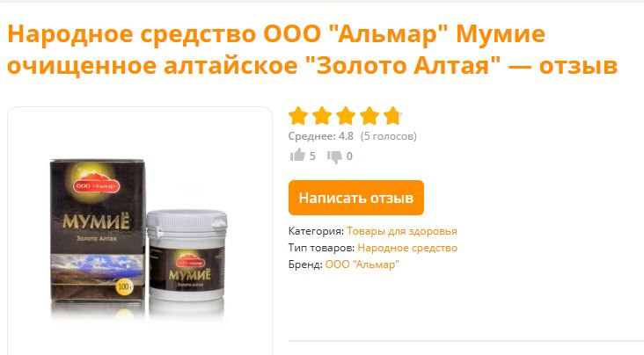
Task: Click the thumbs up icon
Action: pos(297,156)
